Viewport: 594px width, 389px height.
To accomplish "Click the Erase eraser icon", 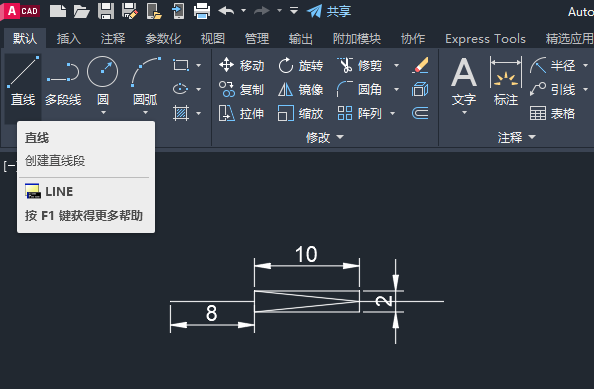I will tap(420, 65).
